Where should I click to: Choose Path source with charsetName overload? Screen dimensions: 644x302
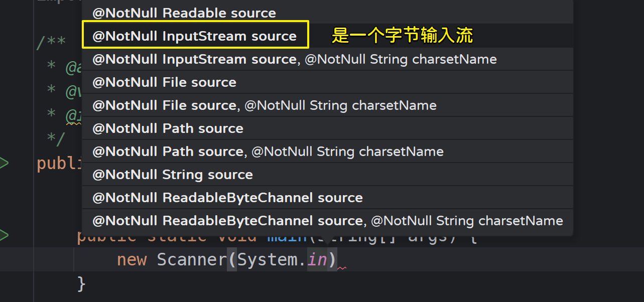pyautogui.click(x=268, y=152)
